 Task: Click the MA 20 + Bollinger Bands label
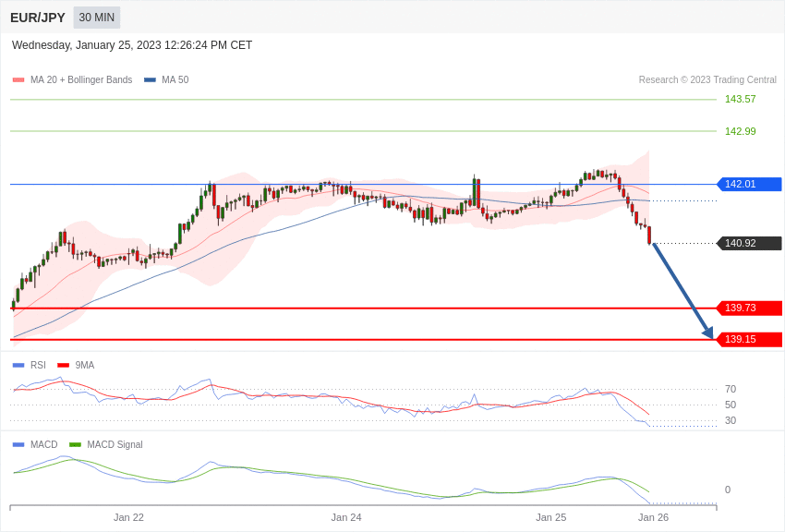click(x=81, y=79)
